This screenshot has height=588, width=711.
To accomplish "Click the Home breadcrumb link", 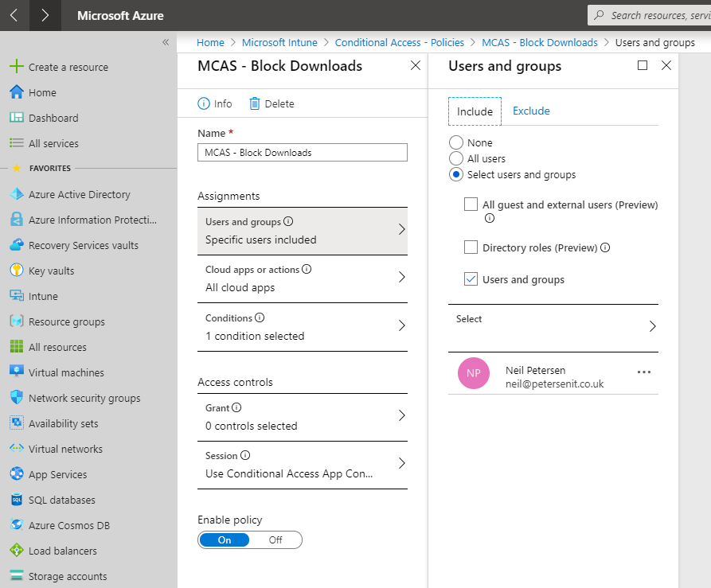I will pos(210,43).
